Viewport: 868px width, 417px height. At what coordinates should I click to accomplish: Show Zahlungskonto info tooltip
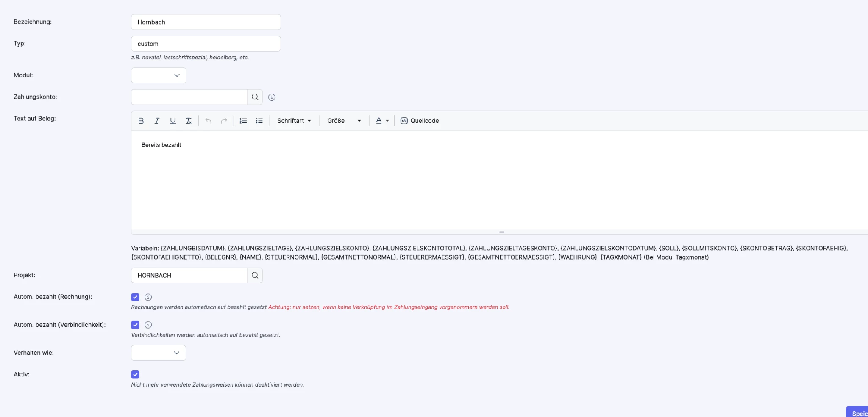coord(272,97)
